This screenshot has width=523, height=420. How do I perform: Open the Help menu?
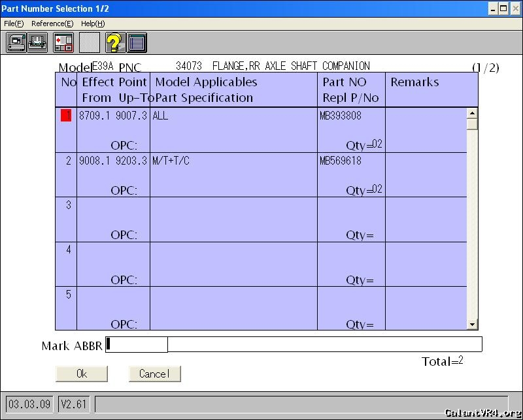tap(93, 24)
